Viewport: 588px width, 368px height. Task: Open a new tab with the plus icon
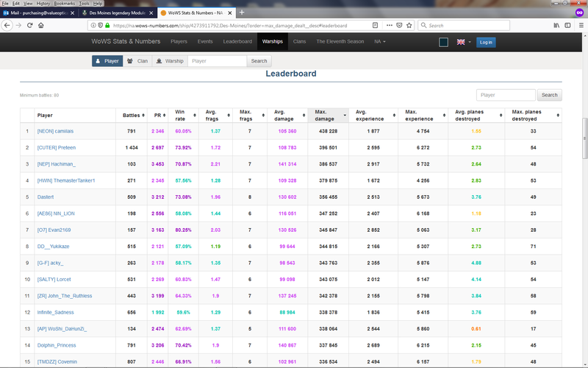(242, 13)
